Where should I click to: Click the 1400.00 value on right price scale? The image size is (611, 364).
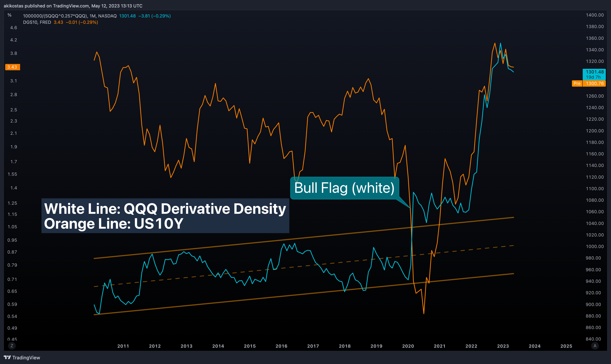point(595,15)
